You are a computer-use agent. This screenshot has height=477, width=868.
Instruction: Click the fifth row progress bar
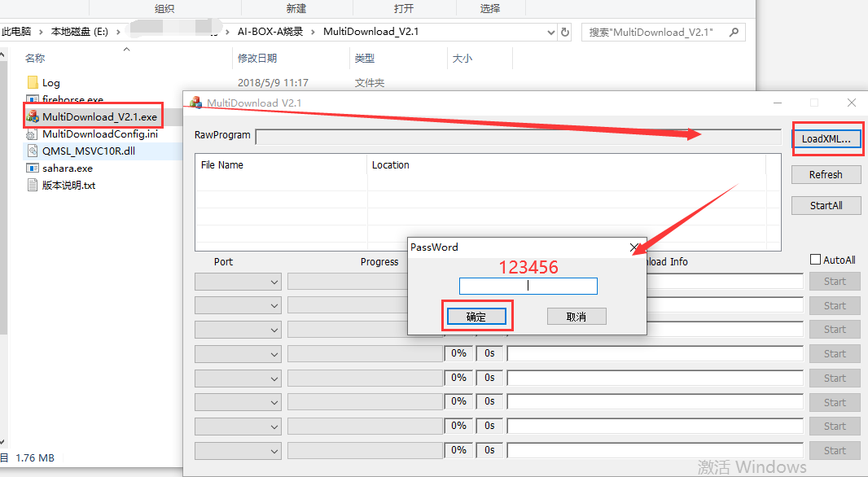click(365, 379)
